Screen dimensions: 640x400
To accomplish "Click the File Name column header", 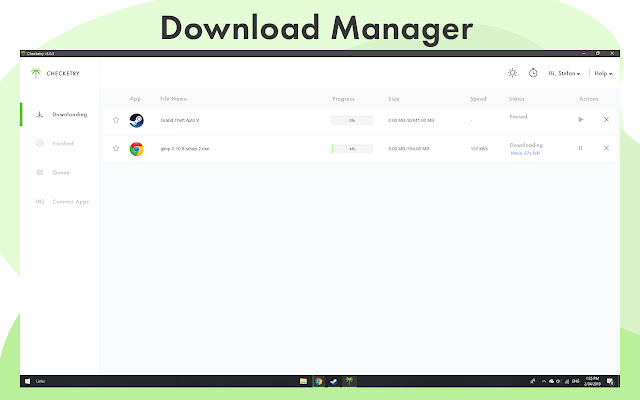I will (173, 99).
